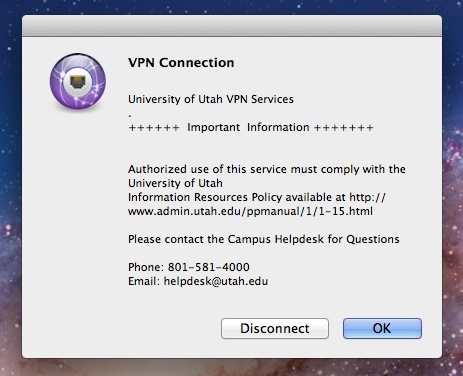Click the Important Information banner text

pos(248,127)
